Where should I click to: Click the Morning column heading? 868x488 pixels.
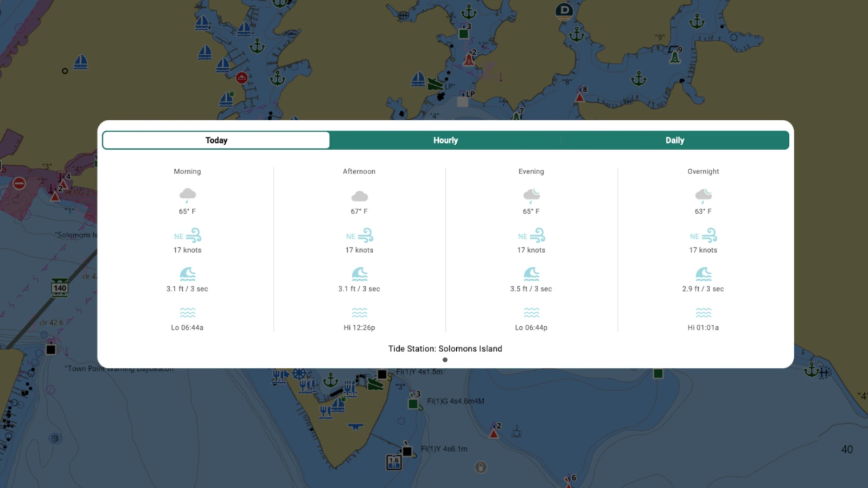tap(187, 171)
